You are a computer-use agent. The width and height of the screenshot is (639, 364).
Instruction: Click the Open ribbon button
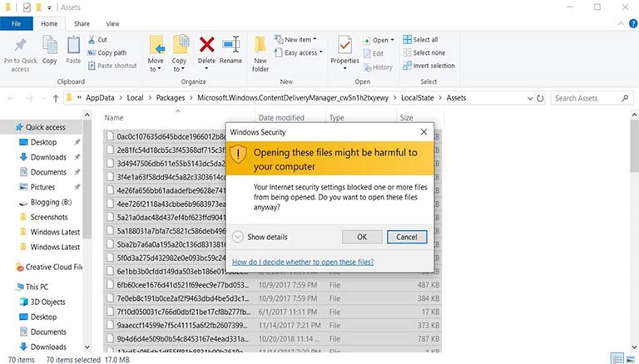[x=379, y=41]
